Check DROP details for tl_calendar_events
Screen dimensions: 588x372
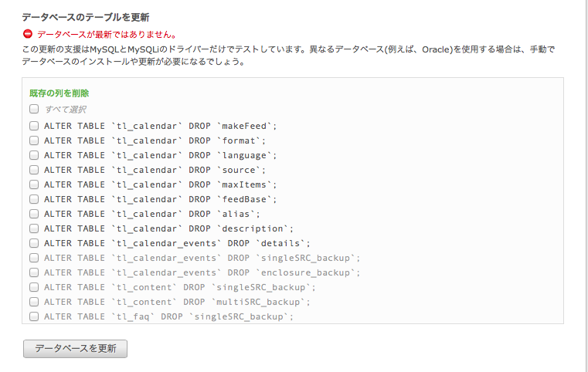[34, 243]
